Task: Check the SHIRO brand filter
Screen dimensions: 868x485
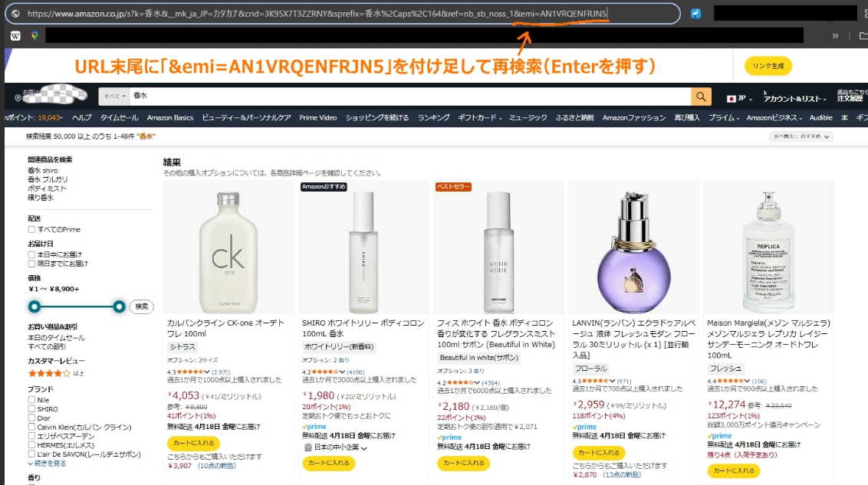Action: (x=31, y=409)
